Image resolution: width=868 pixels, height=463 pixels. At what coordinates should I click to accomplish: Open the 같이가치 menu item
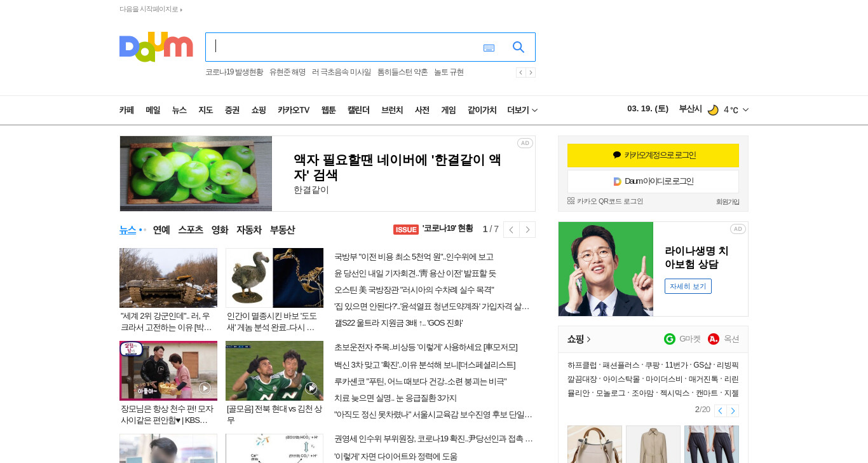click(482, 110)
